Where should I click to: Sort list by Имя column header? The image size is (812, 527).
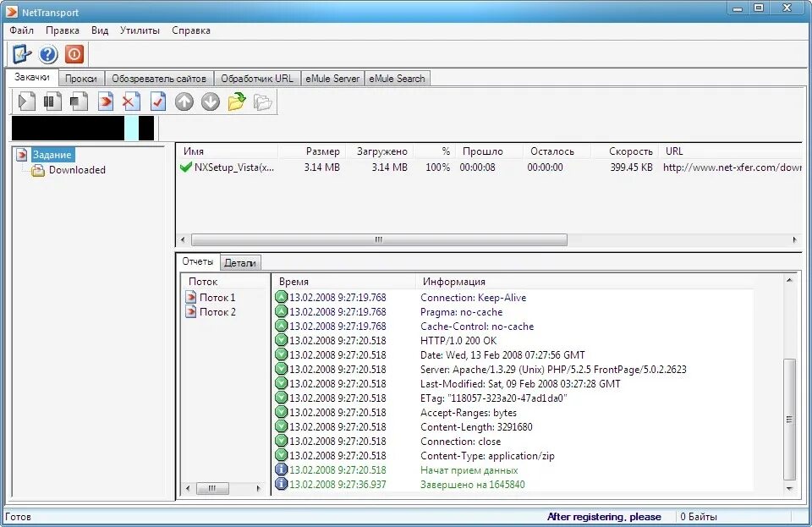click(x=228, y=151)
